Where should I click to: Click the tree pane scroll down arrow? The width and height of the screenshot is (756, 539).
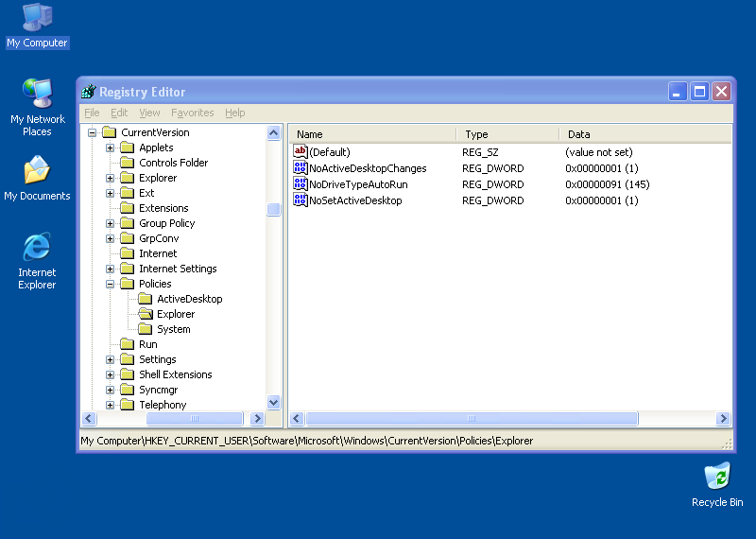tap(273, 402)
